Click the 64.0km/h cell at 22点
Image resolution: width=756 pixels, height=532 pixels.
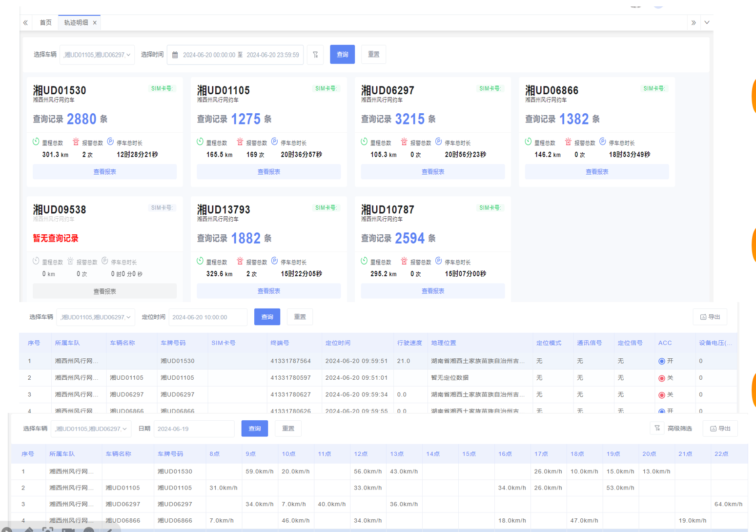point(728,504)
